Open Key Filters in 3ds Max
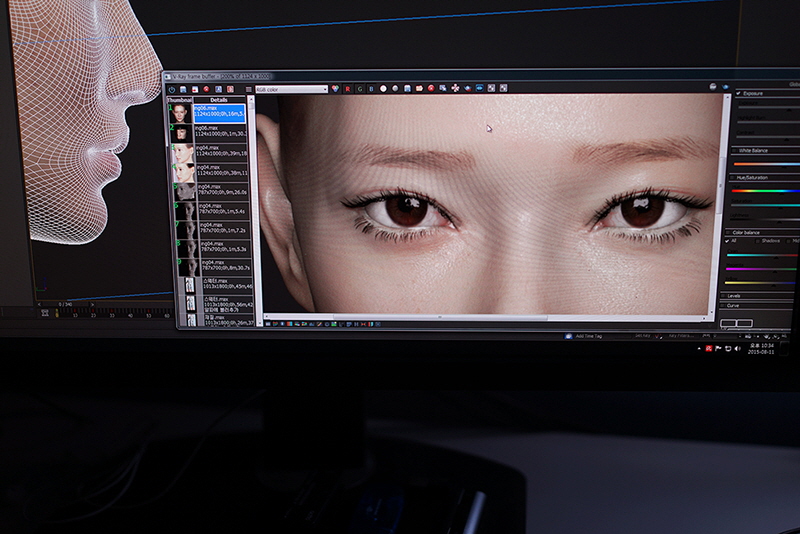Viewport: 800px width, 534px height. click(x=681, y=336)
